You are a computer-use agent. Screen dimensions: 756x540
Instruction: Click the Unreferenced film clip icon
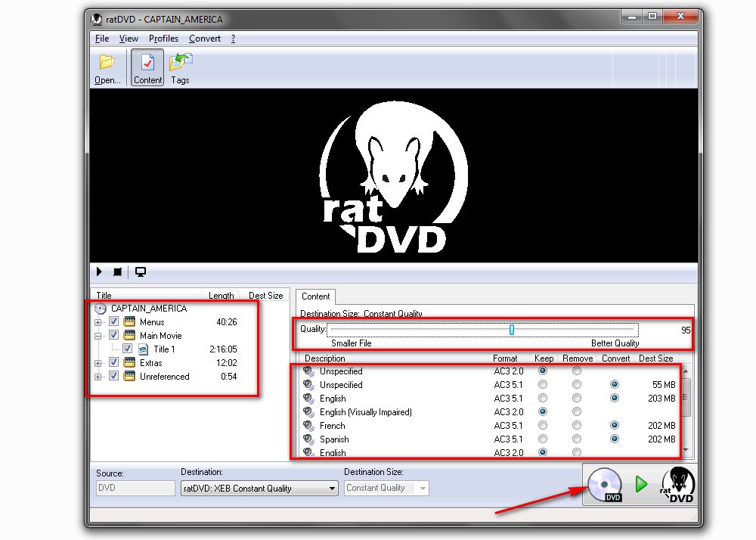click(129, 376)
